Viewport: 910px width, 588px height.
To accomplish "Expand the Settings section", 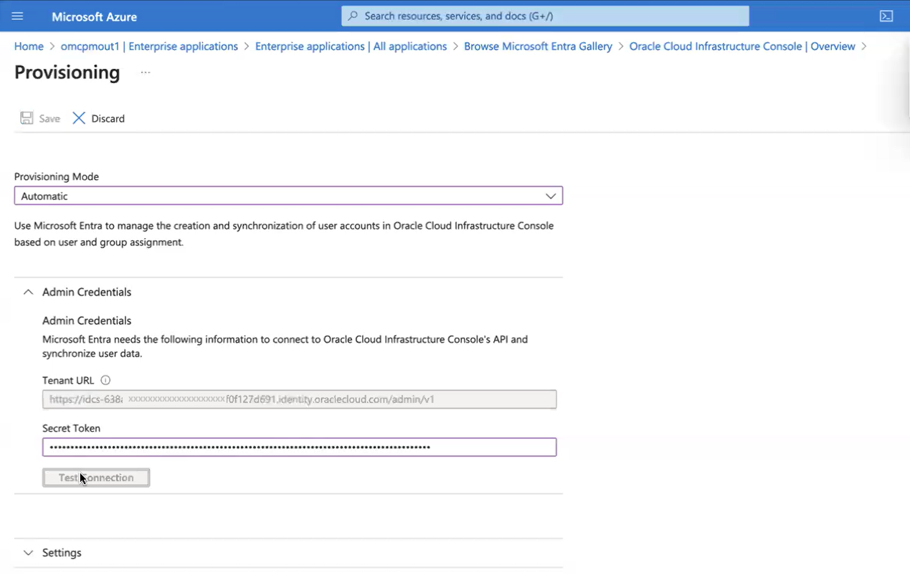I will (27, 552).
